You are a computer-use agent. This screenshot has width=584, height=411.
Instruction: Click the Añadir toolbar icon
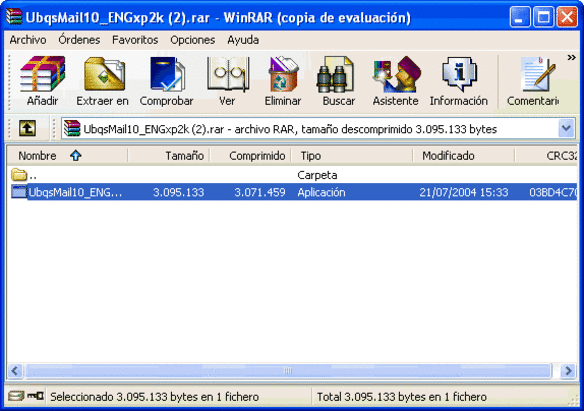click(42, 74)
